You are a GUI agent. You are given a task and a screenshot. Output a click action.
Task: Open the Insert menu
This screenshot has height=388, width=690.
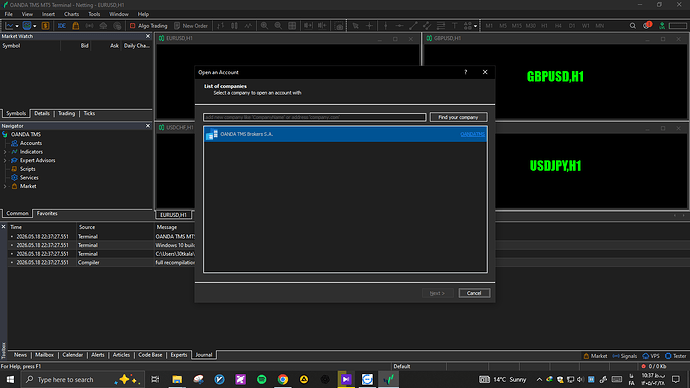click(48, 14)
